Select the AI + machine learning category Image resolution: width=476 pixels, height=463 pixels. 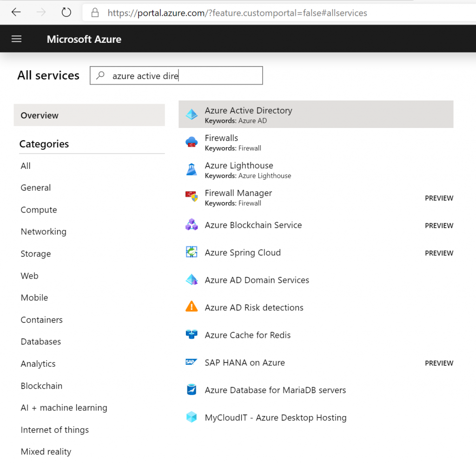[64, 408]
